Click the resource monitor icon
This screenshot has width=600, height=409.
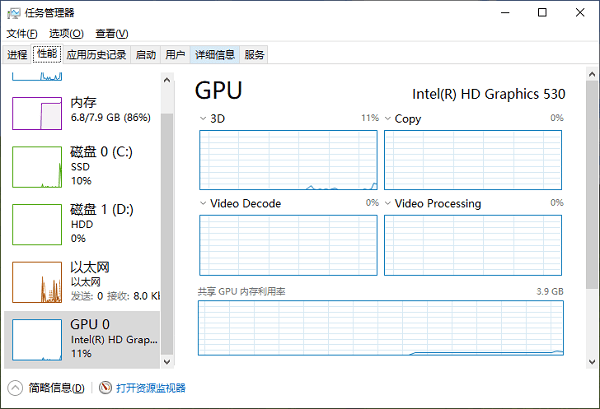click(x=105, y=388)
